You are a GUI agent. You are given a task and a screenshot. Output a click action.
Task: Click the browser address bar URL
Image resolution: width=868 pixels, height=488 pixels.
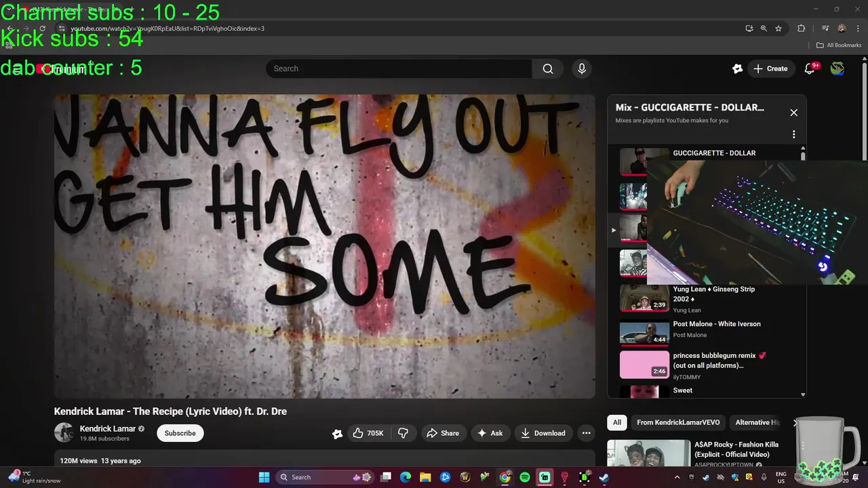[167, 28]
